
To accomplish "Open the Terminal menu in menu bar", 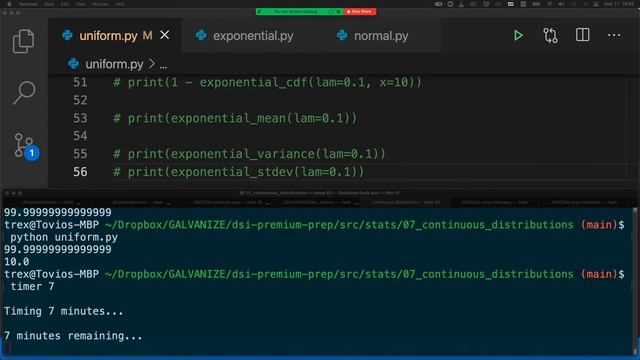I will 28,4.
